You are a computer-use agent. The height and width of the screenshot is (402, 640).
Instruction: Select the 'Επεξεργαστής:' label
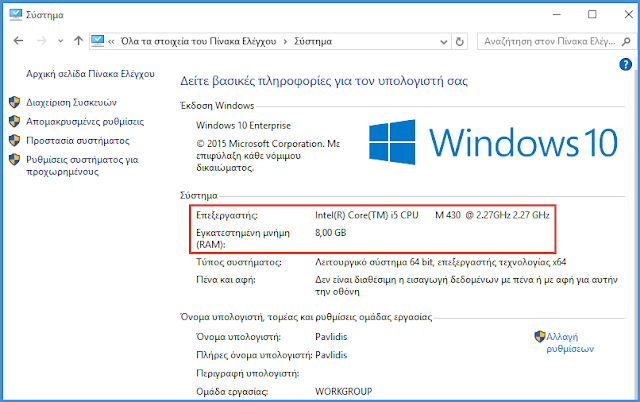point(227,215)
